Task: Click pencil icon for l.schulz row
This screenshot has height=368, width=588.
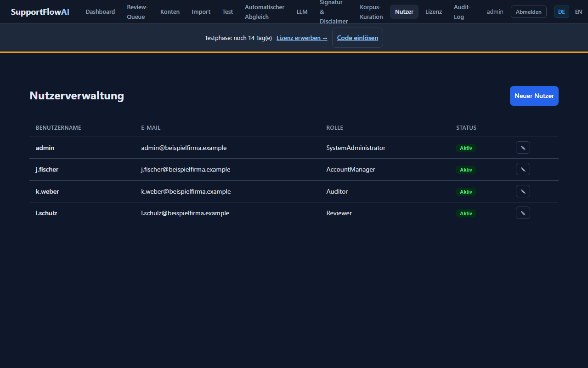Action: 523,213
